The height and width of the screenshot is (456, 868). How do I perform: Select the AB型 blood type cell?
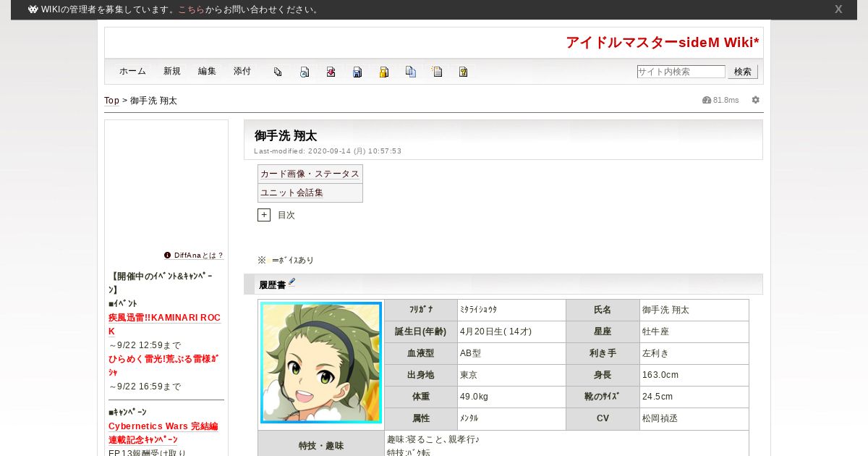(x=511, y=353)
